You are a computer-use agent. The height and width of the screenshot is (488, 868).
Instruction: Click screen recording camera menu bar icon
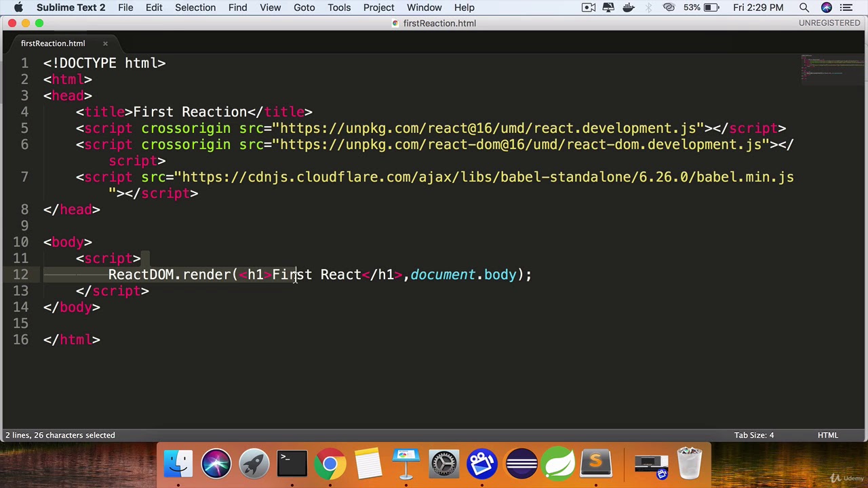589,7
